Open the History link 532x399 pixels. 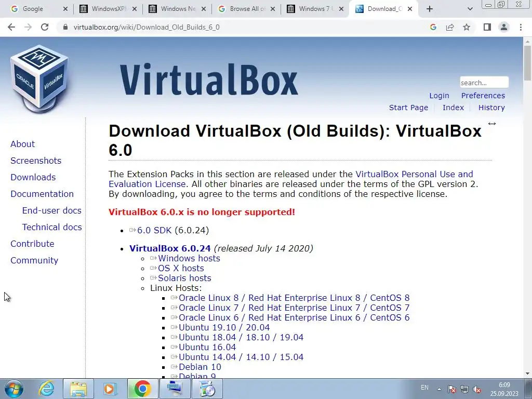(491, 108)
